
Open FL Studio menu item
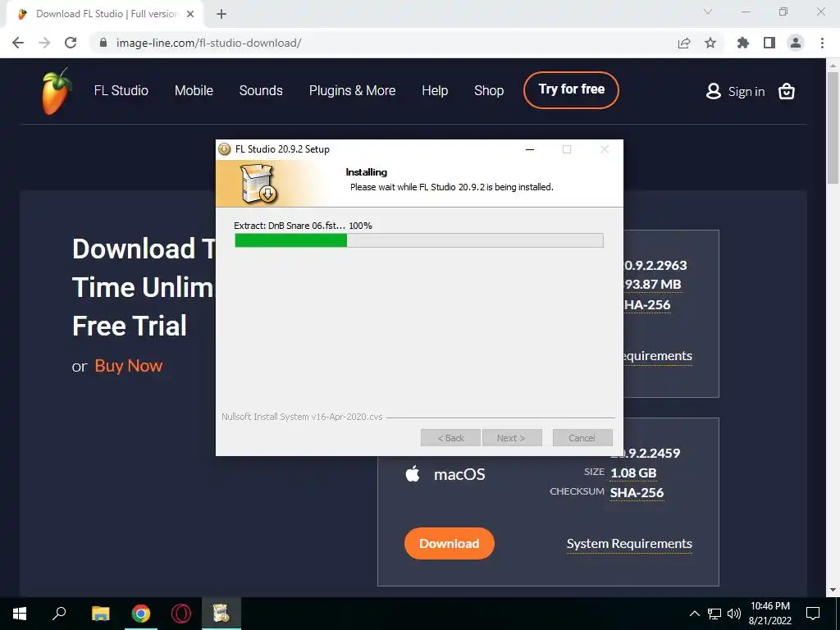[121, 90]
